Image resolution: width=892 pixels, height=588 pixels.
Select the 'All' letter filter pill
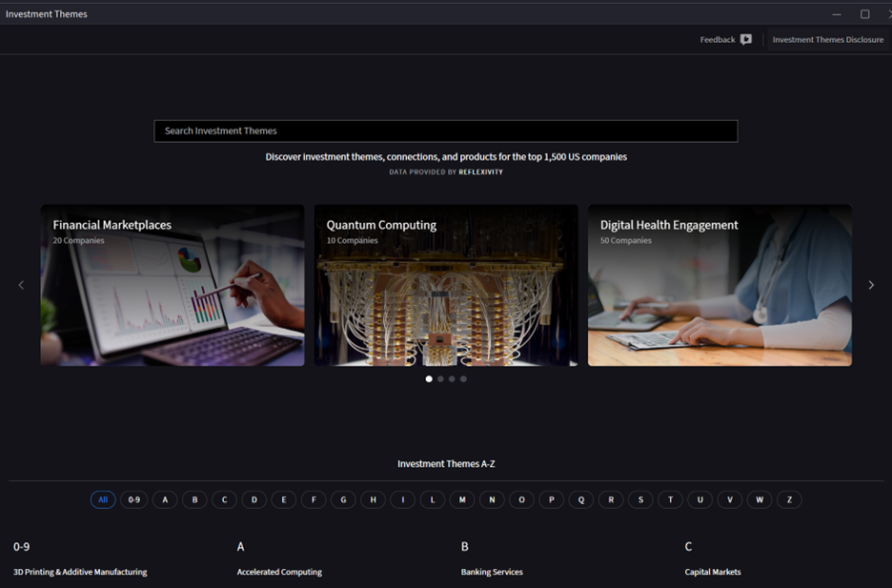click(x=103, y=498)
